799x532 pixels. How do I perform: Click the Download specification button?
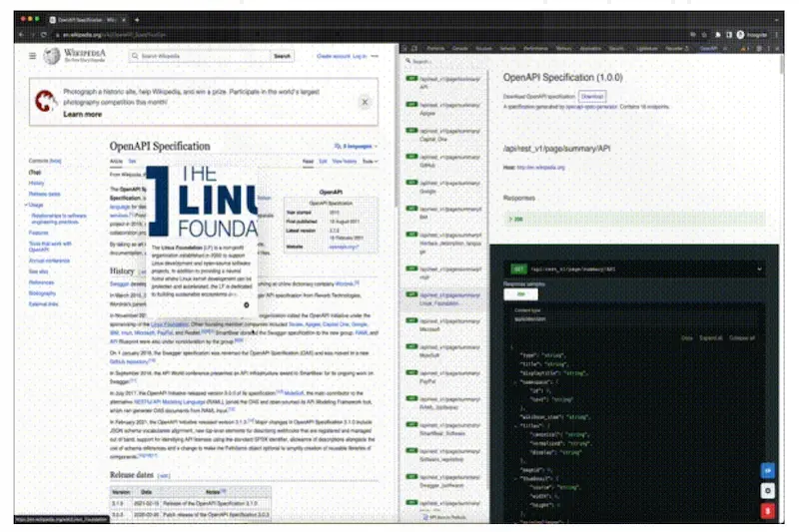pyautogui.click(x=592, y=96)
